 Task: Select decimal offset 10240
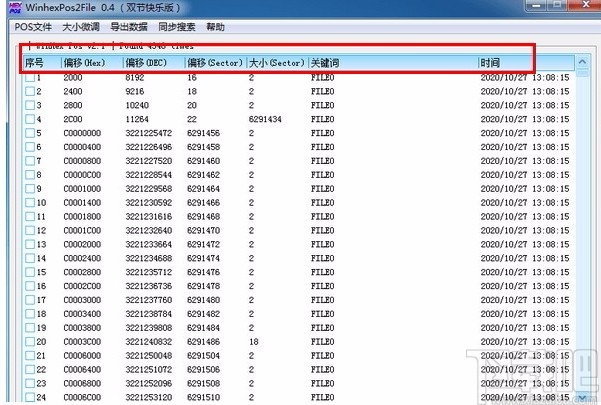click(137, 105)
